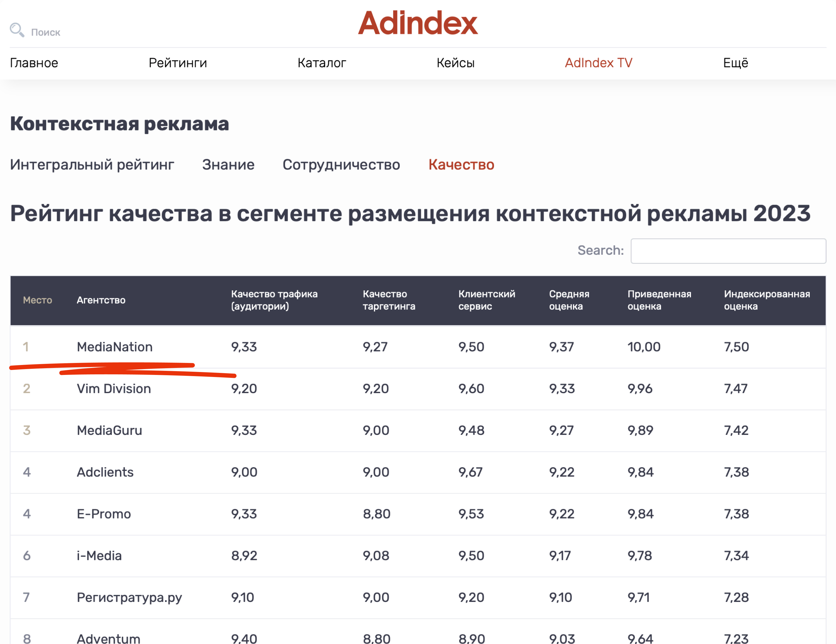Click the Регистратура.ру agency name
The height and width of the screenshot is (644, 836).
point(129,597)
